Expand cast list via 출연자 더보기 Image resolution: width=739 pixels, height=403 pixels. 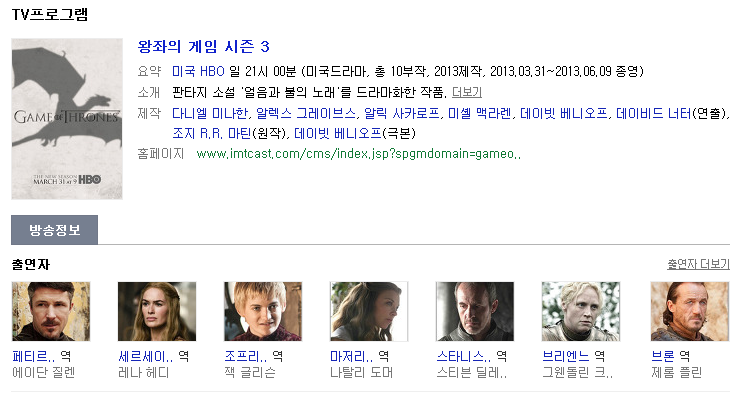pyautogui.click(x=698, y=264)
